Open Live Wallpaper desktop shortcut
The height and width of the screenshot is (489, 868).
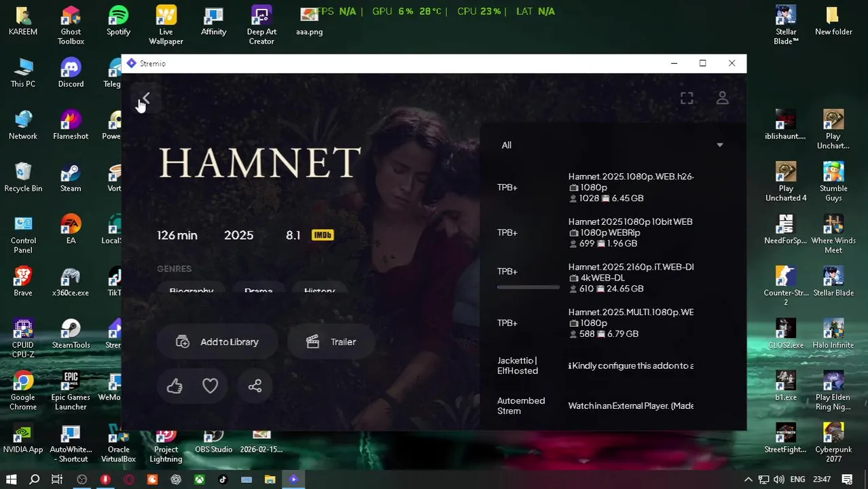tap(166, 26)
